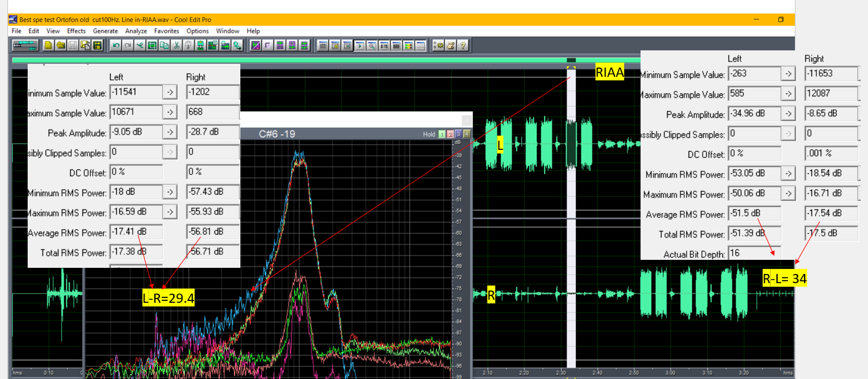
Task: Click the Undo arrow icon
Action: (x=116, y=45)
